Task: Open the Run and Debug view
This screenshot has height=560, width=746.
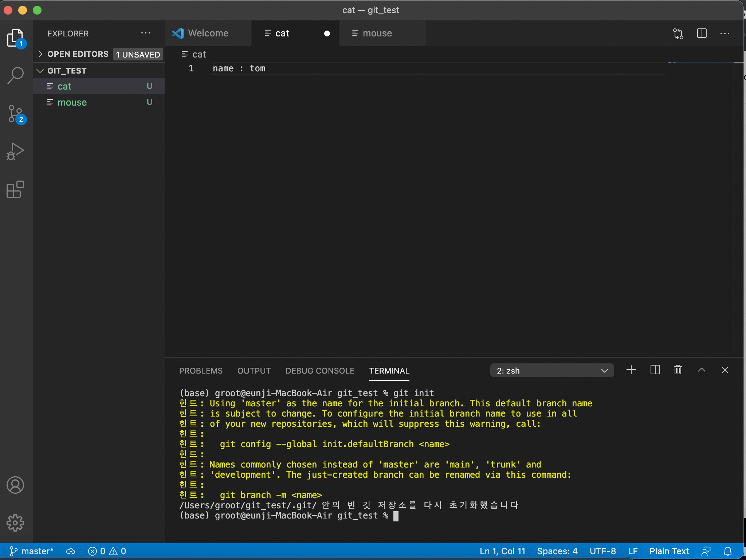Action: click(x=16, y=151)
